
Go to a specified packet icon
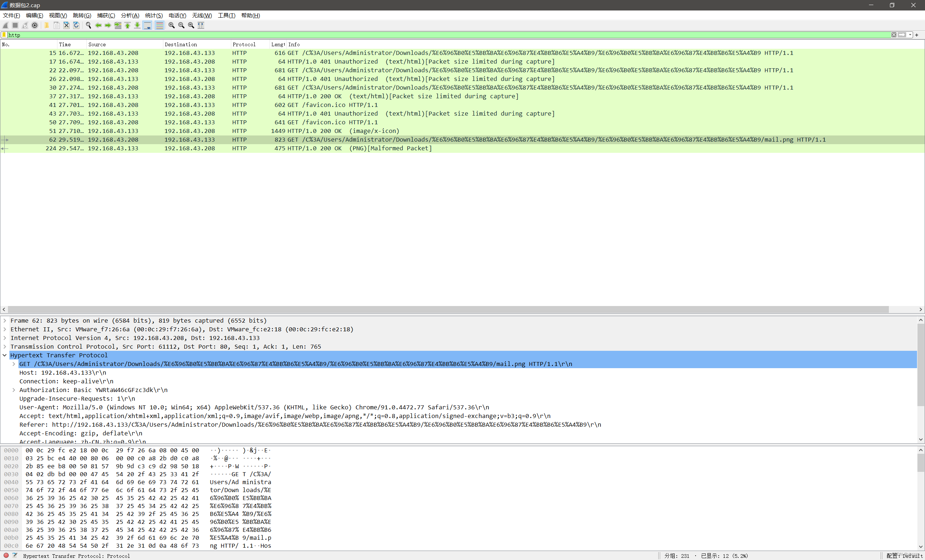click(x=118, y=25)
